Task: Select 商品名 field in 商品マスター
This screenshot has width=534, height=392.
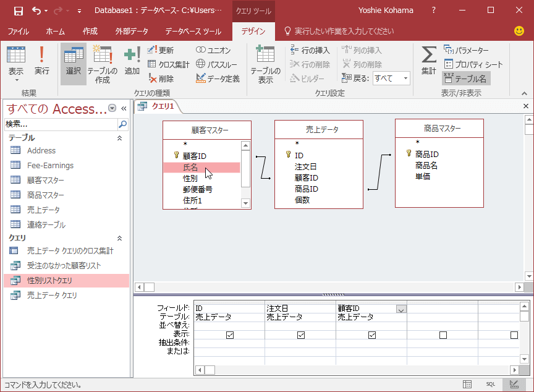Action: (x=426, y=166)
